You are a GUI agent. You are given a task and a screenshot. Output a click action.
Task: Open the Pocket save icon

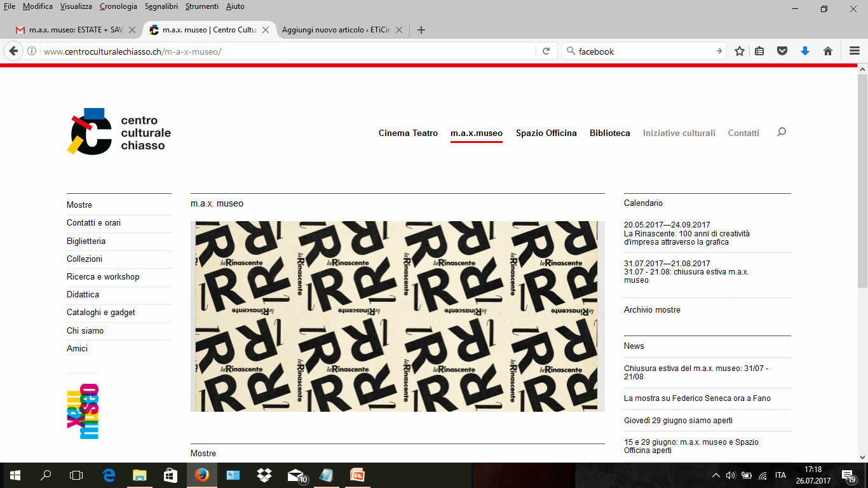(782, 51)
